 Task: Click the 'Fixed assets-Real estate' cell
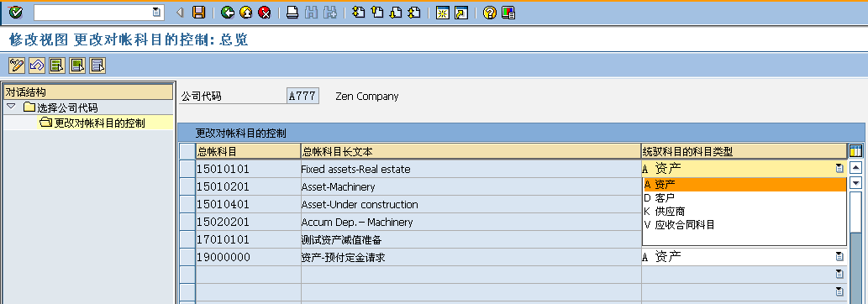[471, 169]
